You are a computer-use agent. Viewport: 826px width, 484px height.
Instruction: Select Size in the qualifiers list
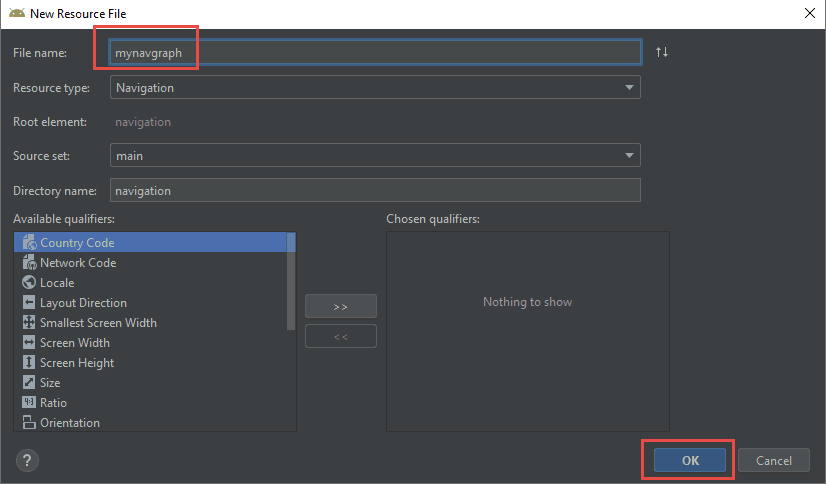pos(50,383)
